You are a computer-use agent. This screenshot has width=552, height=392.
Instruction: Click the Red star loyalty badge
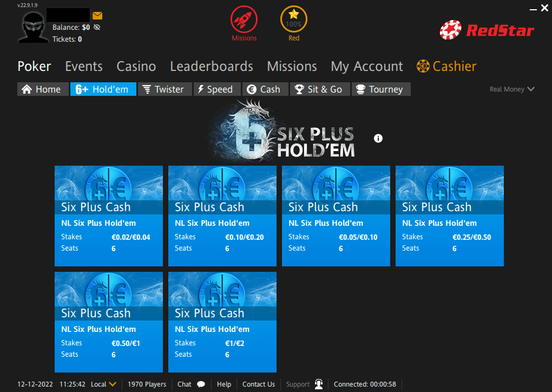(294, 19)
